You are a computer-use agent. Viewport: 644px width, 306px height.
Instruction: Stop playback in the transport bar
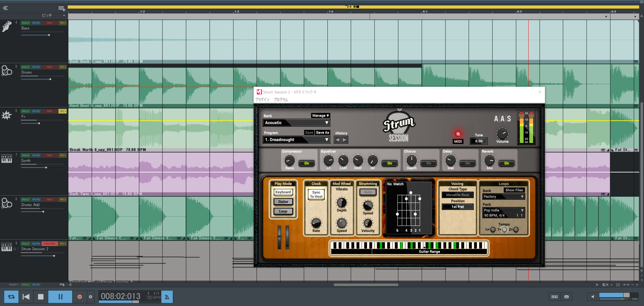click(x=40, y=297)
